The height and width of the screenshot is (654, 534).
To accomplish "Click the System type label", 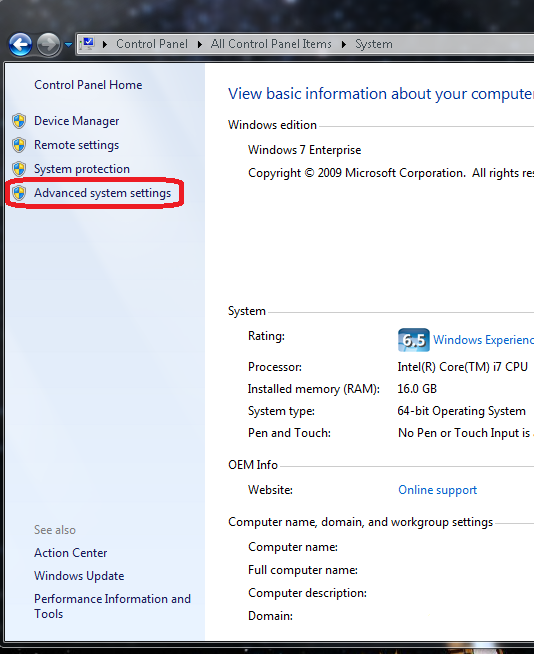I will (281, 411).
